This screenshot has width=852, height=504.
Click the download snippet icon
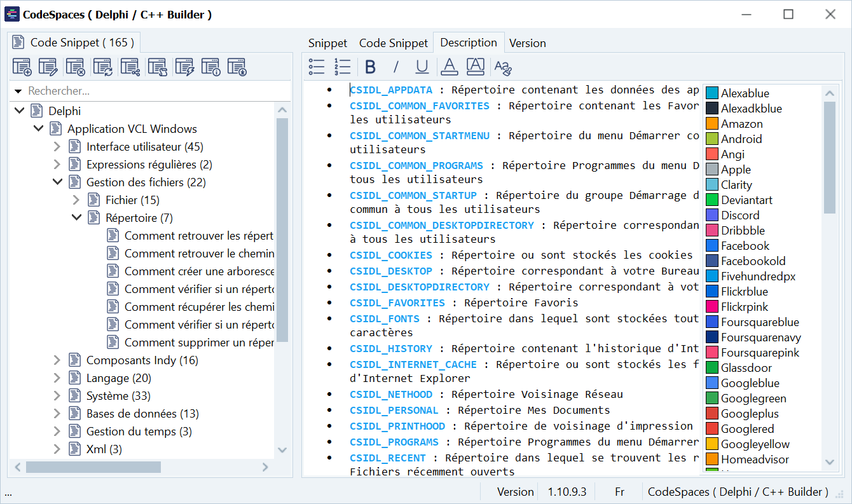pyautogui.click(x=237, y=67)
